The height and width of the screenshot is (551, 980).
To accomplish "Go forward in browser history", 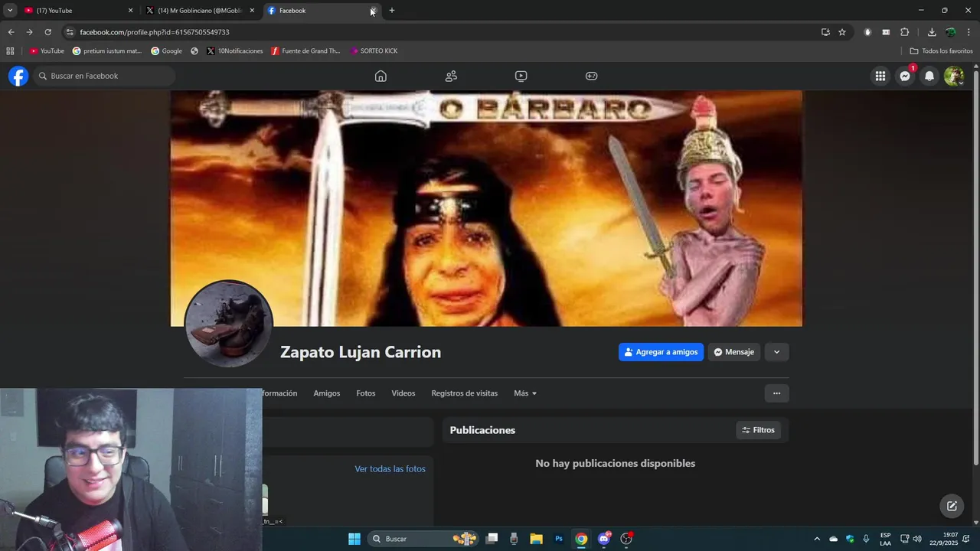I will [x=29, y=32].
